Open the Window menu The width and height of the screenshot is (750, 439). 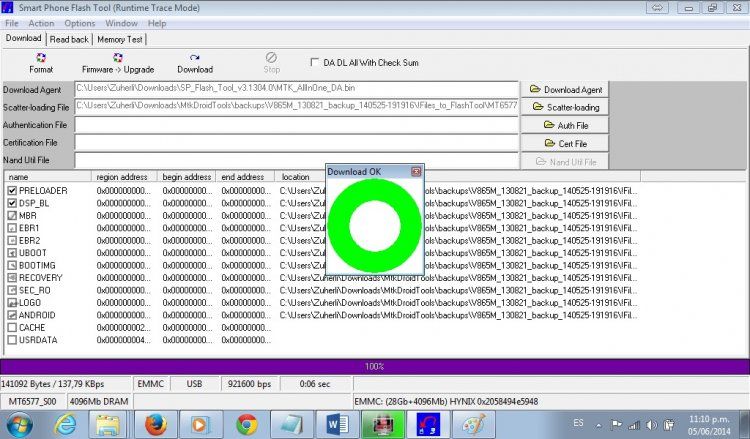[121, 23]
